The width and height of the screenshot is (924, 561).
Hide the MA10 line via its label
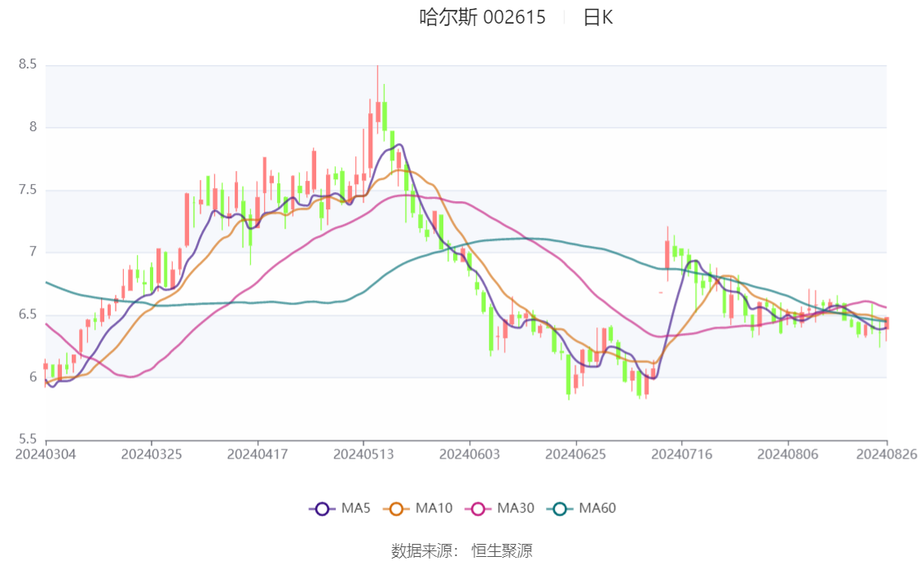433,508
